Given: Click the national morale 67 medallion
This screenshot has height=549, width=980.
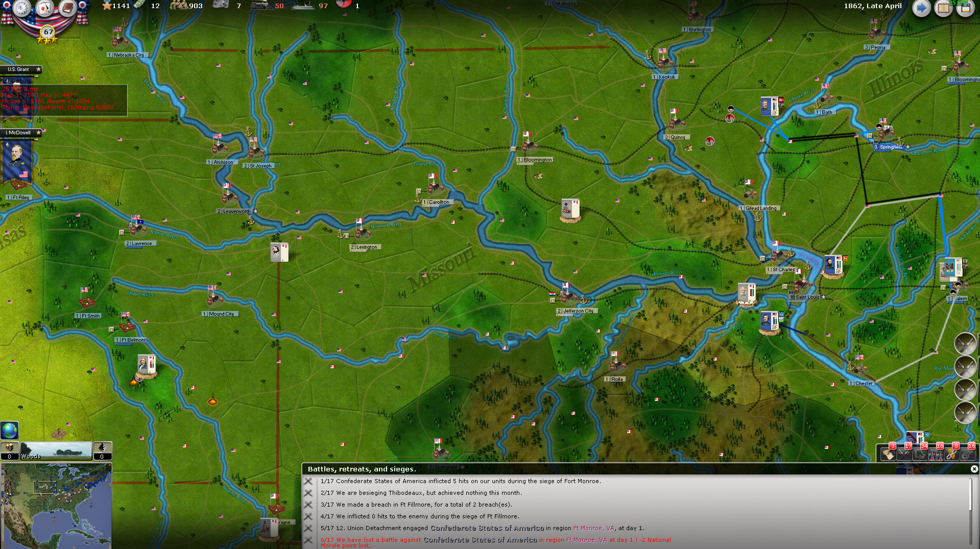Looking at the screenshot, I should coord(48,32).
